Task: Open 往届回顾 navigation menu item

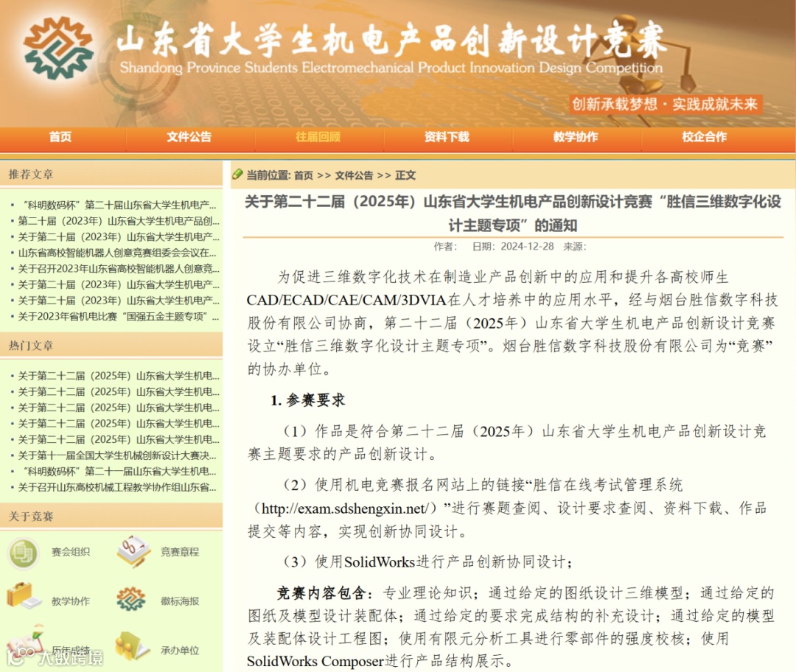Action: point(318,137)
